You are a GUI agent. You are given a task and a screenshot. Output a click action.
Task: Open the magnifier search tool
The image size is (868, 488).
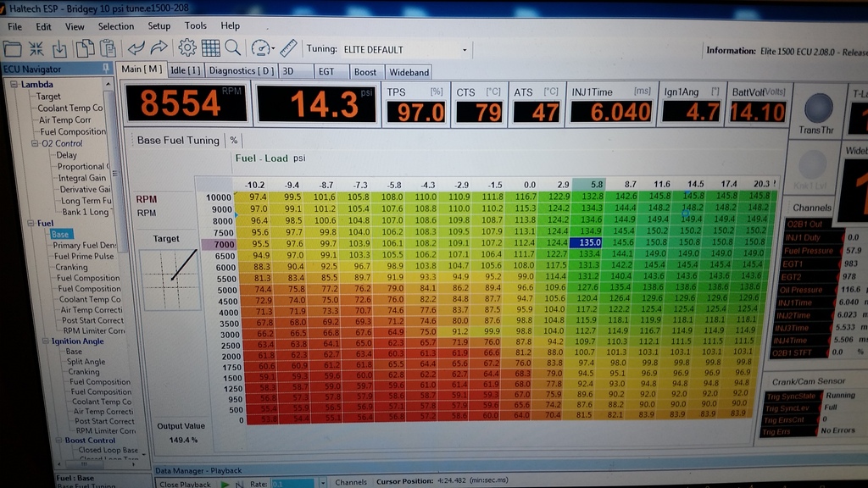[x=232, y=48]
